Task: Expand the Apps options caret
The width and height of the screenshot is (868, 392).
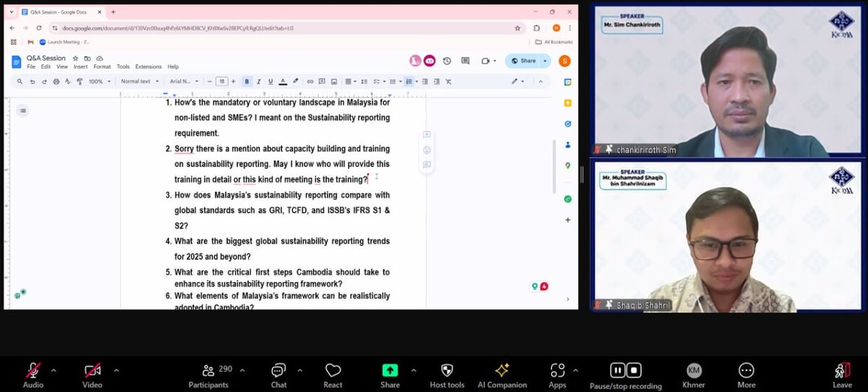Action: click(x=575, y=370)
